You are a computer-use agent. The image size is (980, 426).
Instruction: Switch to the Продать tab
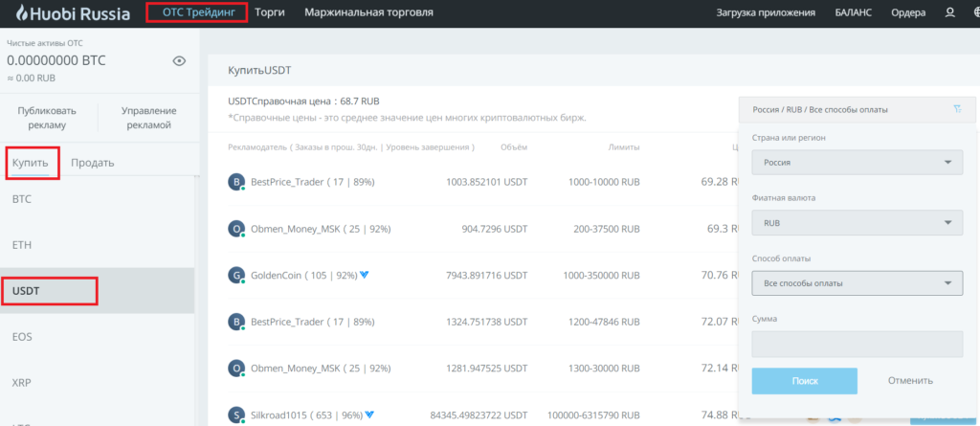[93, 163]
